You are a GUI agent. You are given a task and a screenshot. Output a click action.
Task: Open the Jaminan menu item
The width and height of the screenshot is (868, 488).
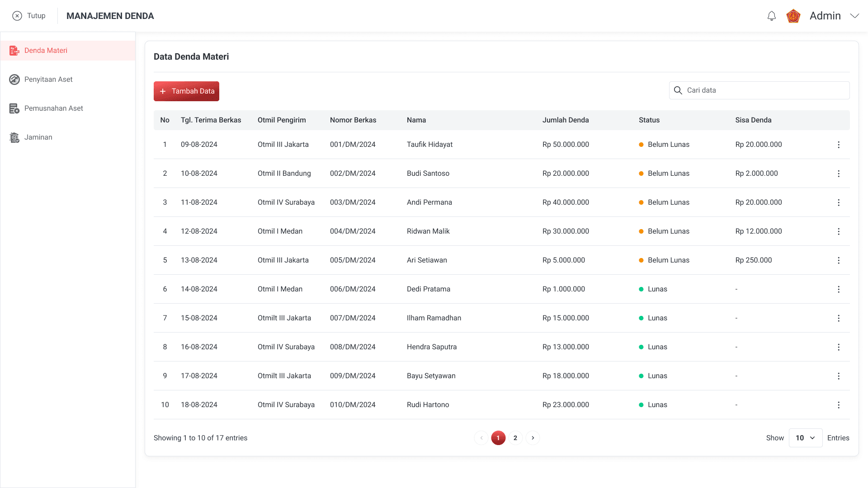point(38,137)
